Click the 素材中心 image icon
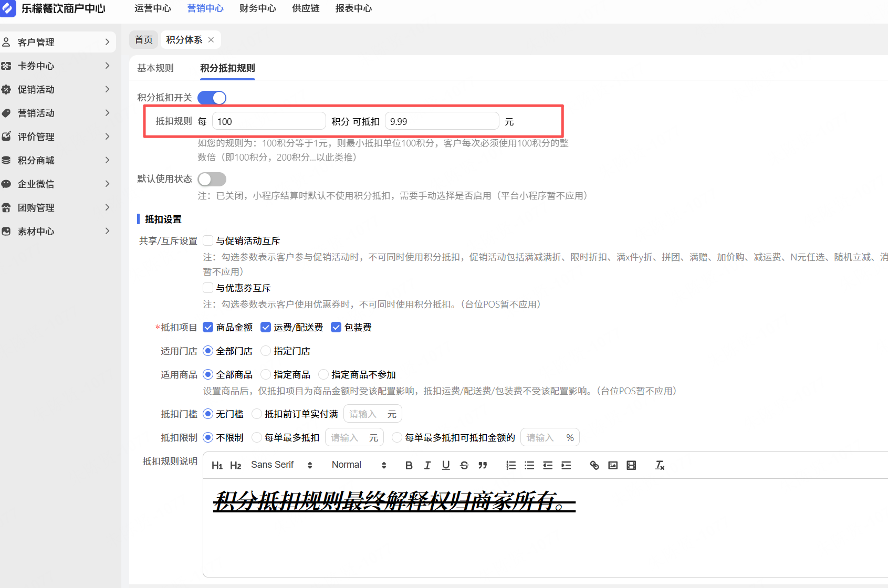Screen dimensions: 888x588 pyautogui.click(x=6, y=231)
